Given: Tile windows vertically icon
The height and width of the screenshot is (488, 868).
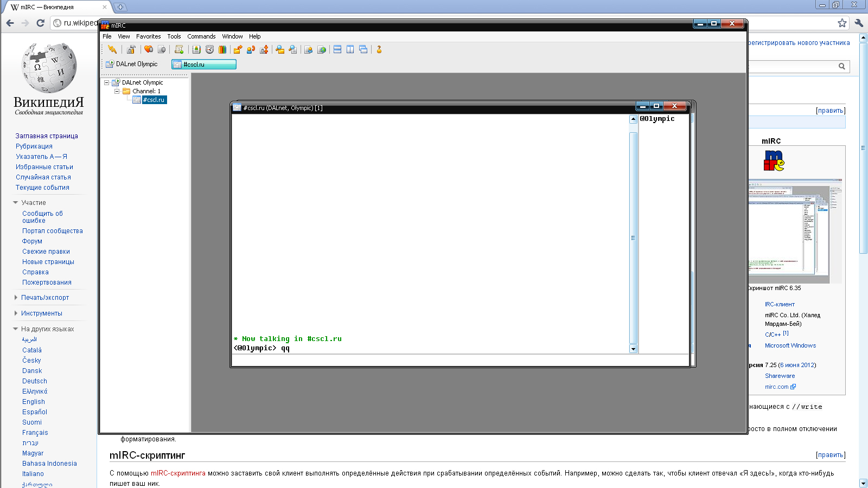Looking at the screenshot, I should pyautogui.click(x=350, y=49).
